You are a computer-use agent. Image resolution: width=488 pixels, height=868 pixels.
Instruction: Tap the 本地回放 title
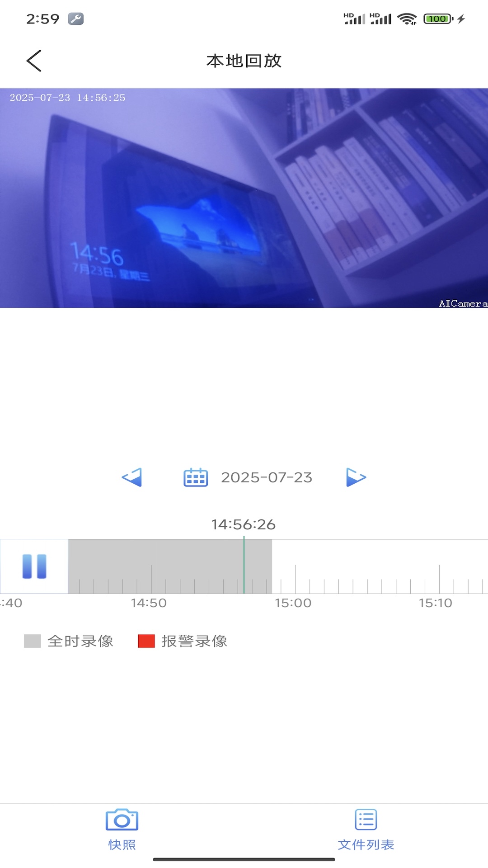pos(244,61)
